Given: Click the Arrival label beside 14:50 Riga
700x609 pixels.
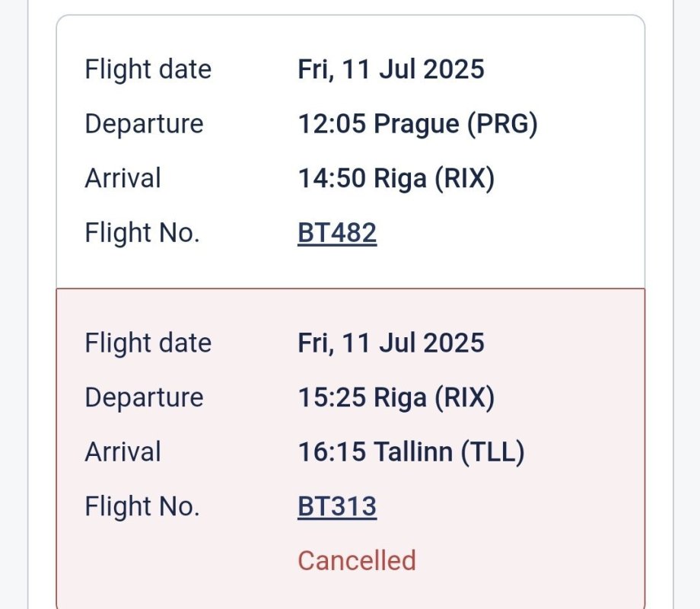Looking at the screenshot, I should pos(123,179).
